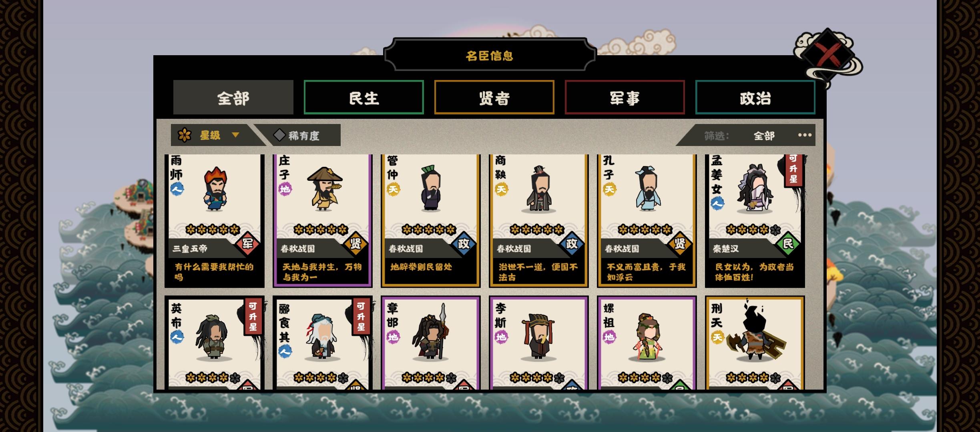This screenshot has width=980, height=432.
Task: Click the 民 badge on 孟姜女 card
Action: tap(788, 244)
